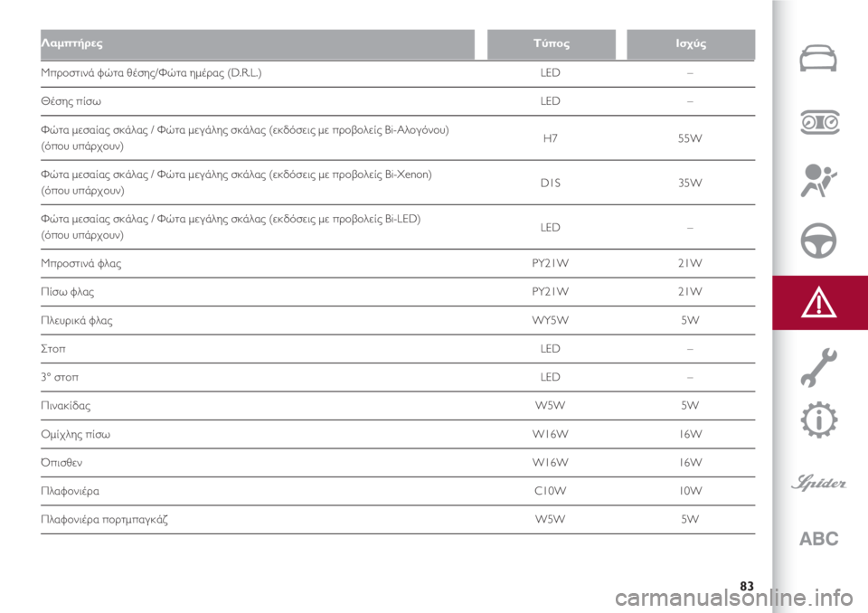
Task: Click the 10W power value
Action: (x=690, y=491)
